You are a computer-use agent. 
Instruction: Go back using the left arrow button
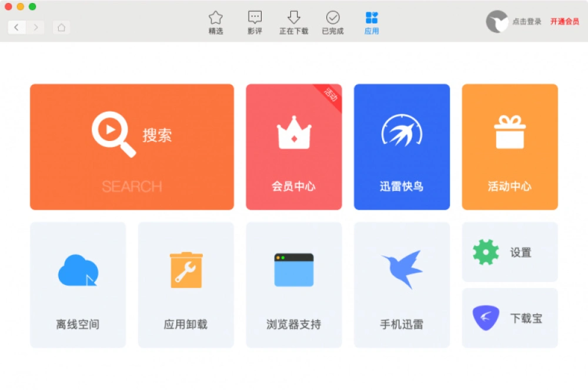coord(16,28)
